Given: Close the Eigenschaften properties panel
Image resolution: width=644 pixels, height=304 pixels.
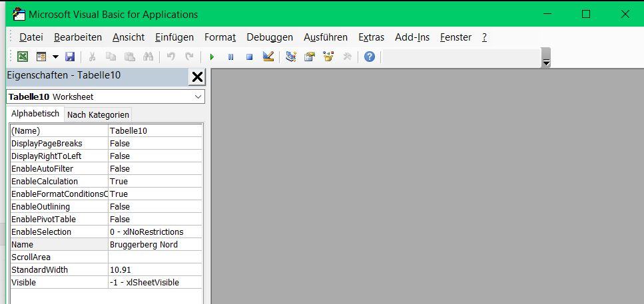Looking at the screenshot, I should point(197,76).
